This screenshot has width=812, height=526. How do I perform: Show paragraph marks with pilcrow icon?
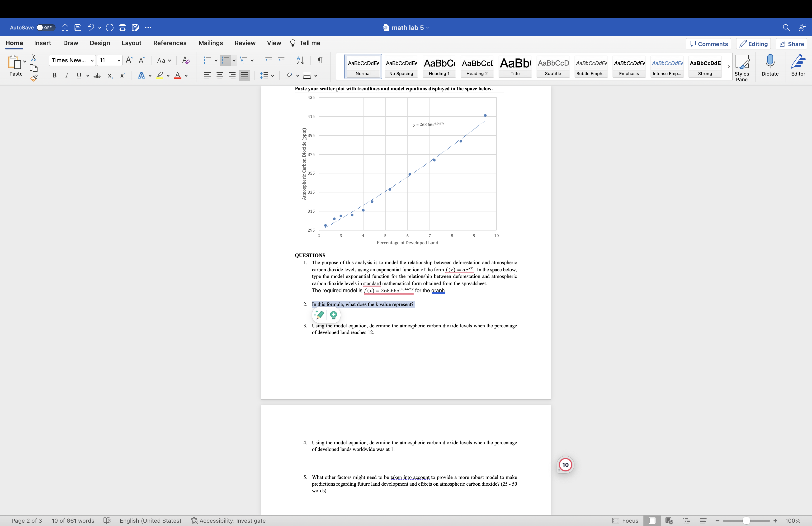(320, 60)
